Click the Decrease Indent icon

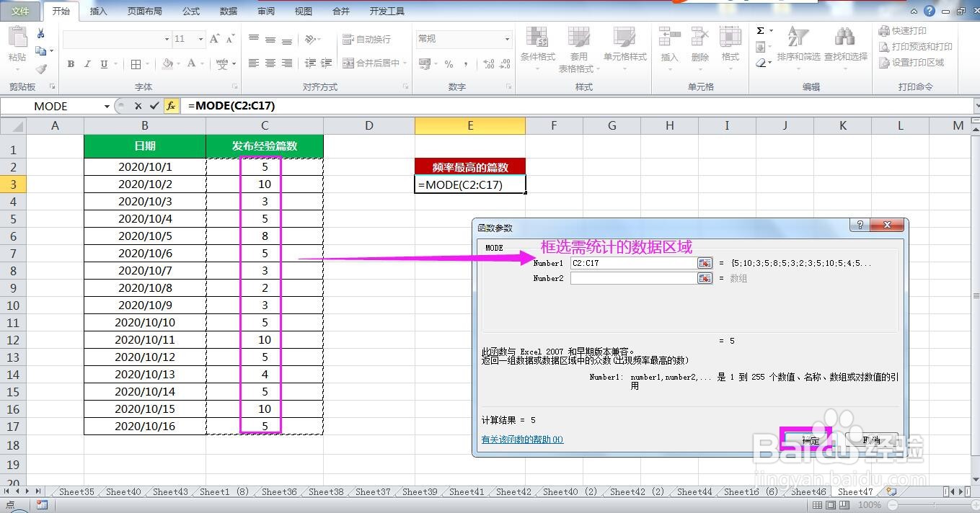309,63
